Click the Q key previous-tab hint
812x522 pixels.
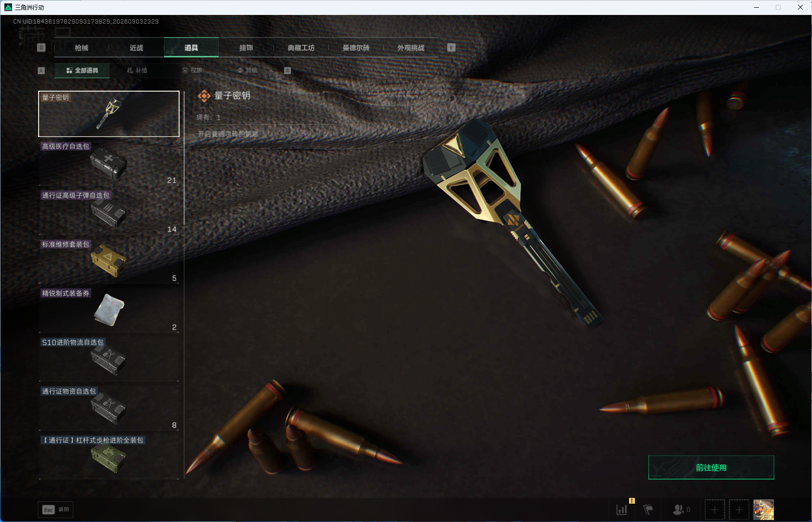(41, 48)
